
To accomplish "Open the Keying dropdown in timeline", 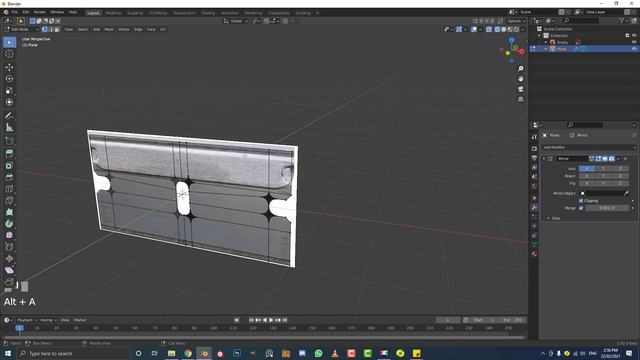I will (48, 320).
